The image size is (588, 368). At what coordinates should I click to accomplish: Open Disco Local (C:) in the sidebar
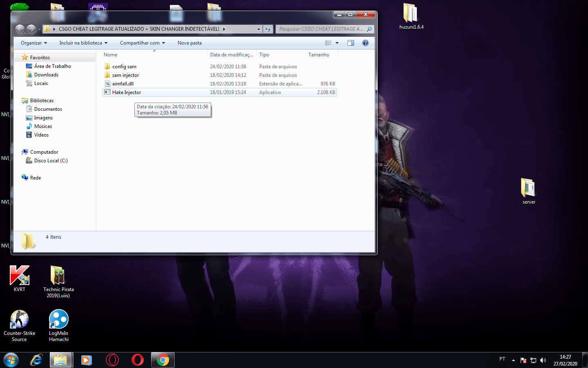(51, 161)
